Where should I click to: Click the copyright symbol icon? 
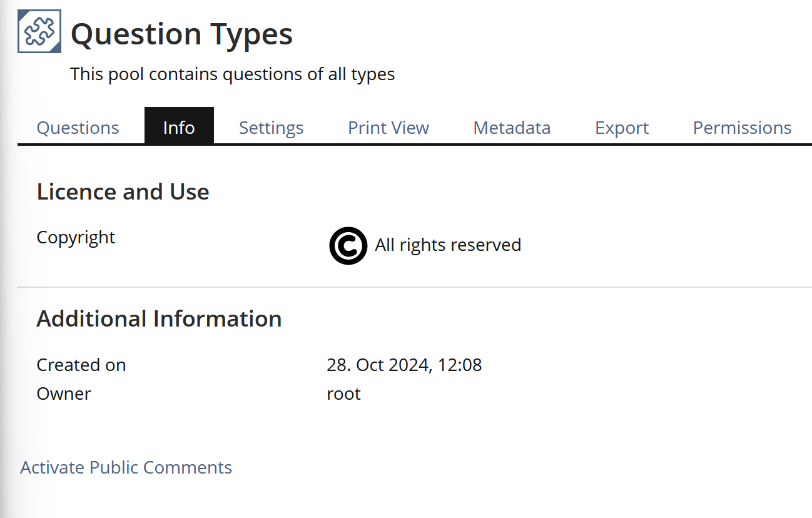348,245
